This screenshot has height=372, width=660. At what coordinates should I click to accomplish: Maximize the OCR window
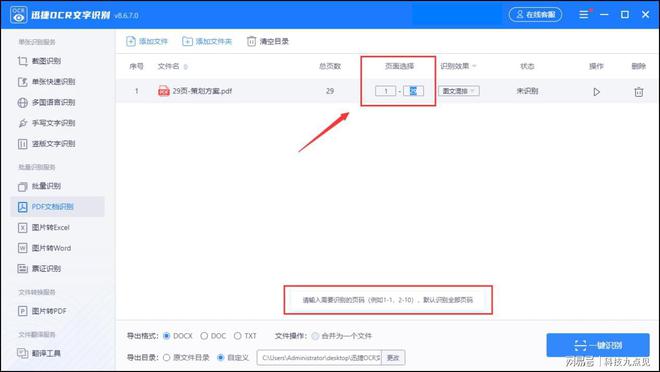tap(625, 15)
